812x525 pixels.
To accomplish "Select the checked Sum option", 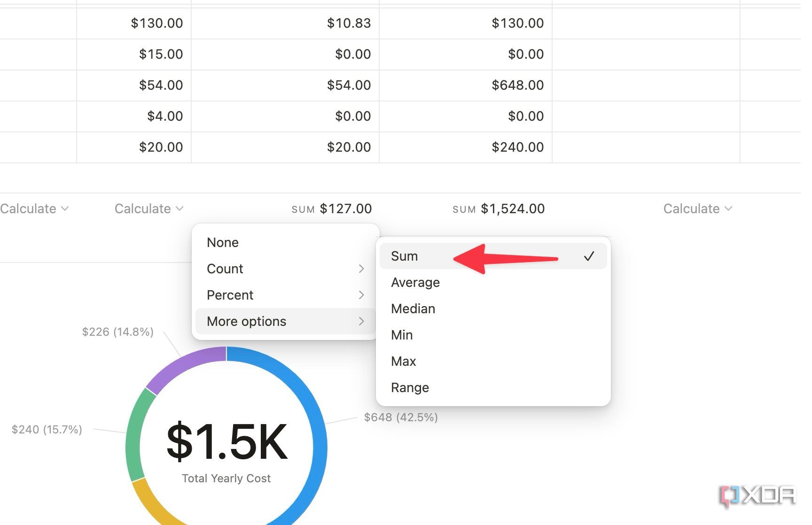I will (404, 256).
